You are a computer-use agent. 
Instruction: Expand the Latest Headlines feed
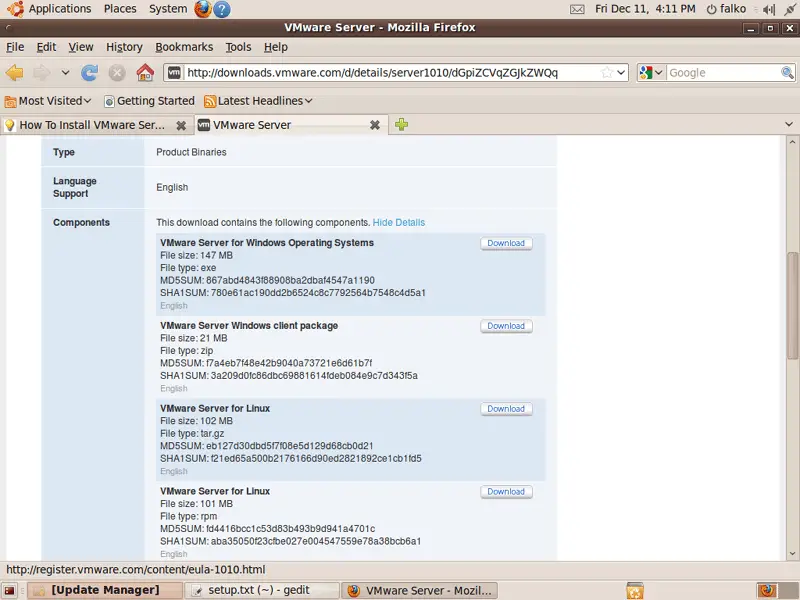coord(258,101)
